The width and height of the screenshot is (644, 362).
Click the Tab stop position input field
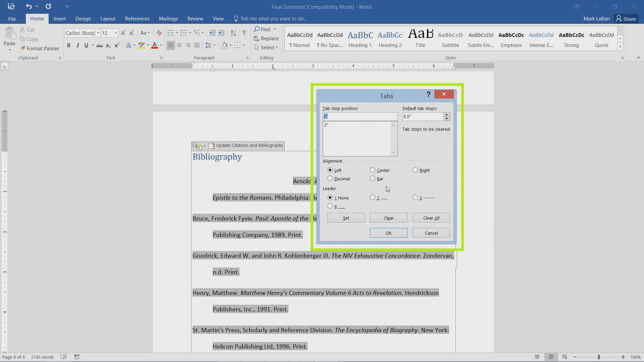pyautogui.click(x=359, y=116)
